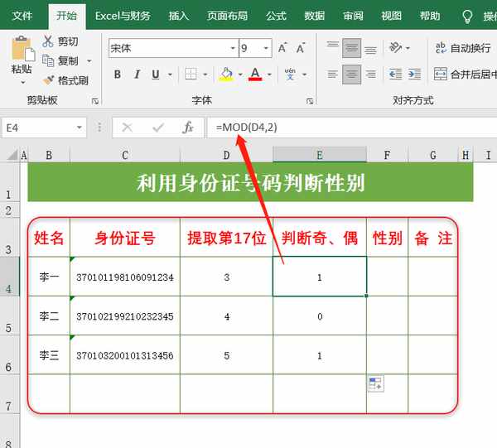Cancel formula entry X button
Image resolution: width=497 pixels, height=448 pixels.
(x=127, y=128)
